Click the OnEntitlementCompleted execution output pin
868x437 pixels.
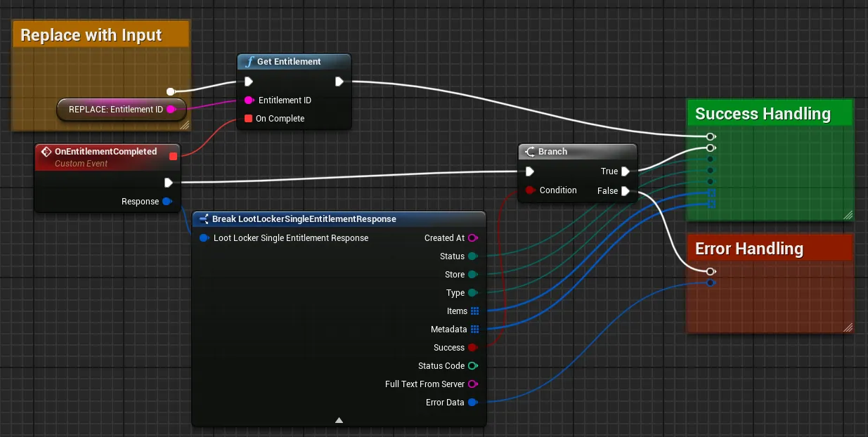point(168,183)
